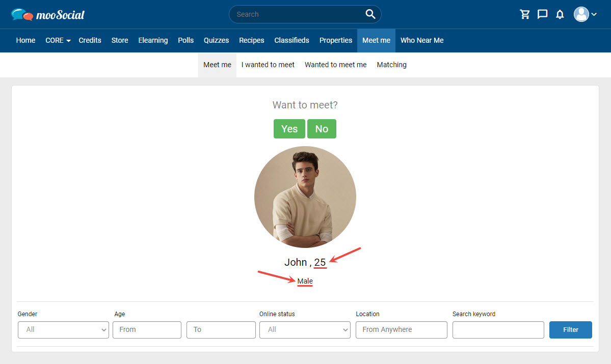Open the Online status dropdown
The height and width of the screenshot is (364, 611).
tap(305, 330)
